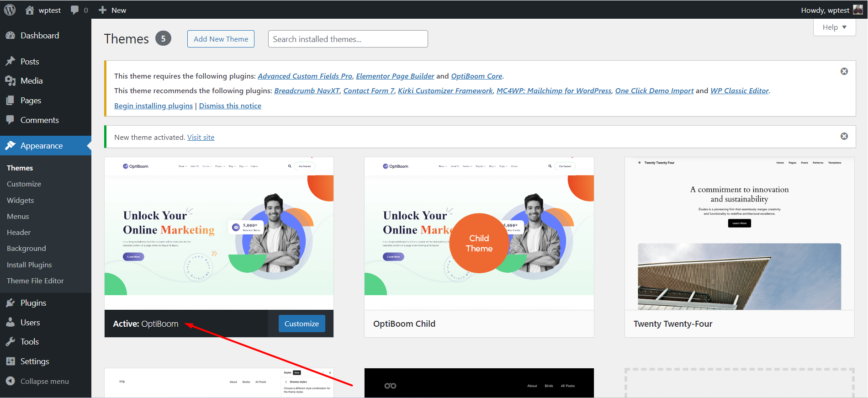The image size is (868, 398).
Task: Click the themes count badge showing 5
Action: (163, 38)
